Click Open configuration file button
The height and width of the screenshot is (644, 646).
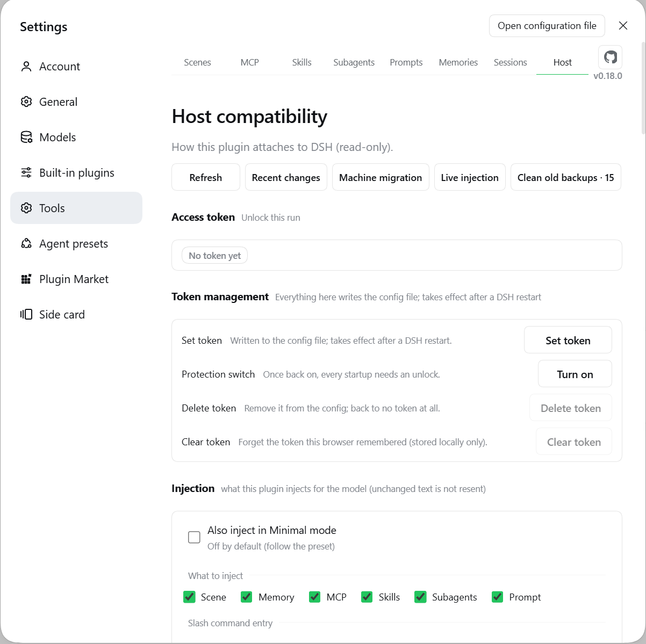coord(547,26)
